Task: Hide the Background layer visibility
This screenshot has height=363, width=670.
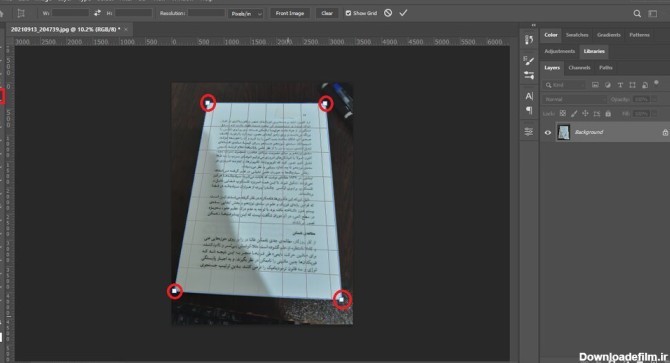Action: pos(548,132)
